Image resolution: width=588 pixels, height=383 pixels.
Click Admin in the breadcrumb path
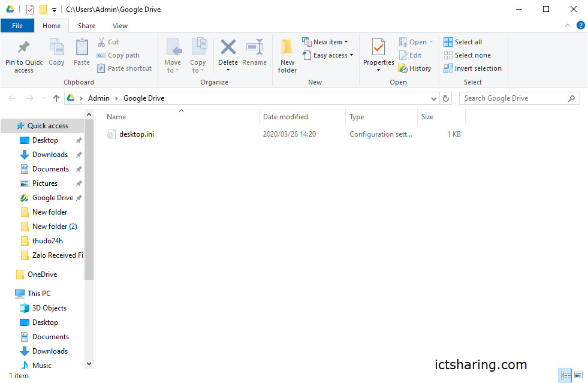[99, 98]
